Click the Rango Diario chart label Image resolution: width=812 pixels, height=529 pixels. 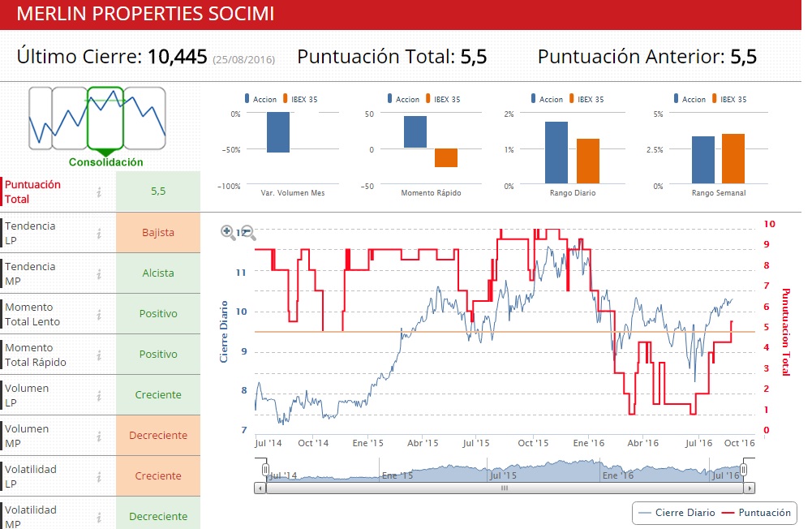pyautogui.click(x=573, y=193)
